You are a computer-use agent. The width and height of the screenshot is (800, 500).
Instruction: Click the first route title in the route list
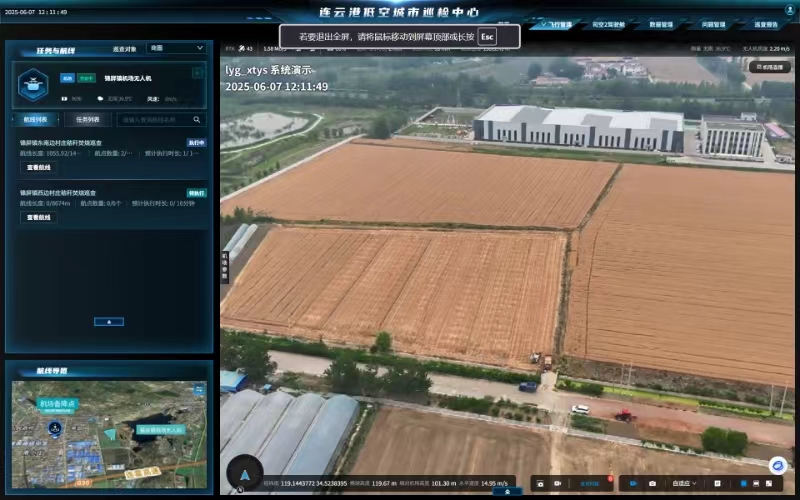pyautogui.click(x=61, y=143)
